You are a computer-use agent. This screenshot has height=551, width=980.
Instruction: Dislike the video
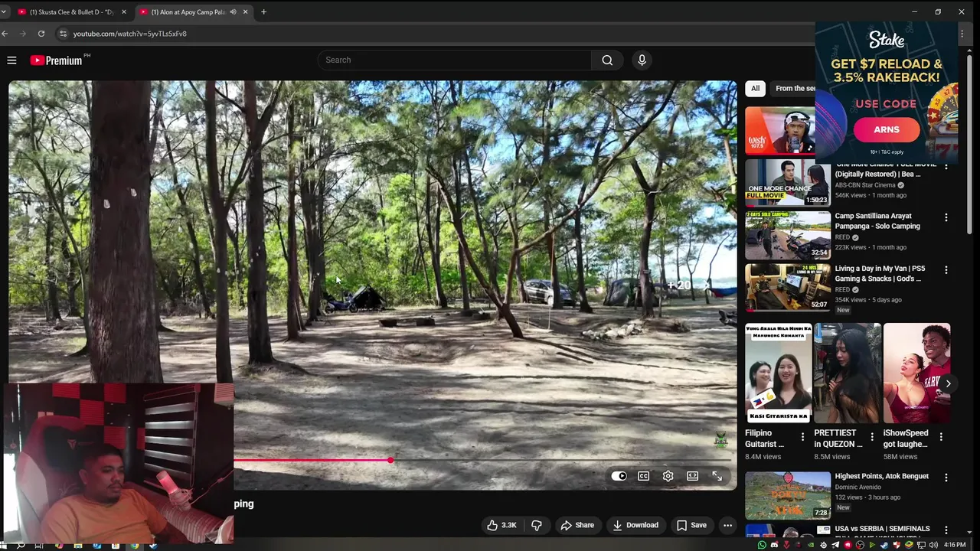(537, 525)
